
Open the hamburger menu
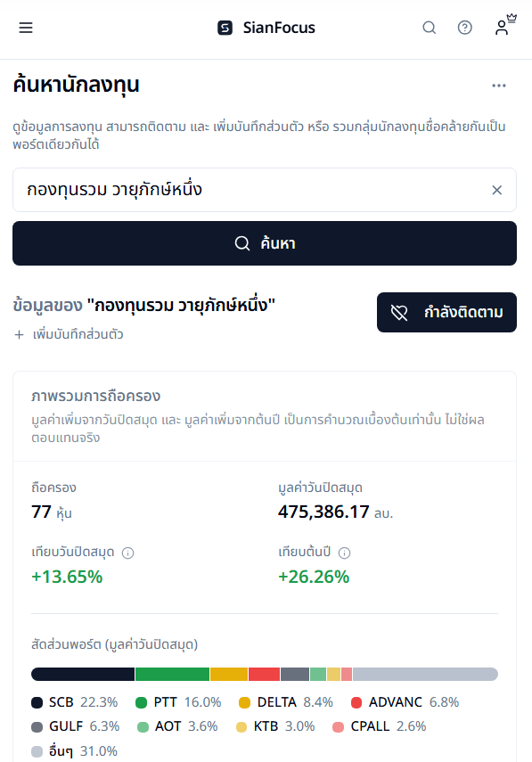(26, 28)
